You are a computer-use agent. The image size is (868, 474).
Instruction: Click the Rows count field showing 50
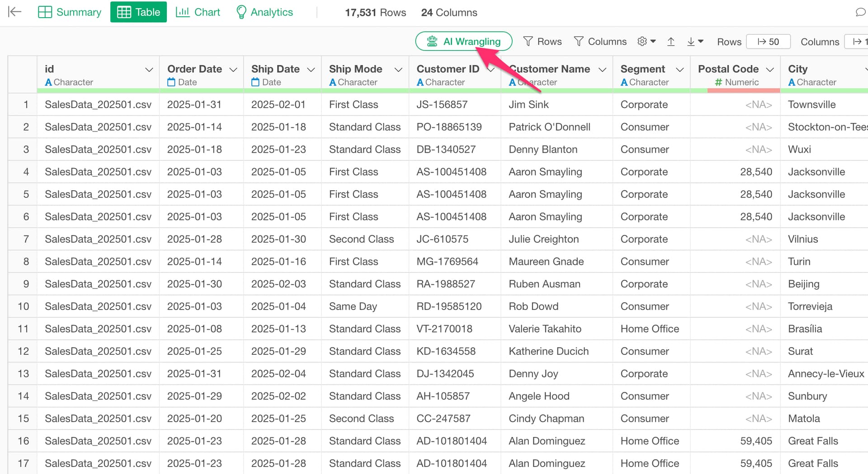point(768,42)
